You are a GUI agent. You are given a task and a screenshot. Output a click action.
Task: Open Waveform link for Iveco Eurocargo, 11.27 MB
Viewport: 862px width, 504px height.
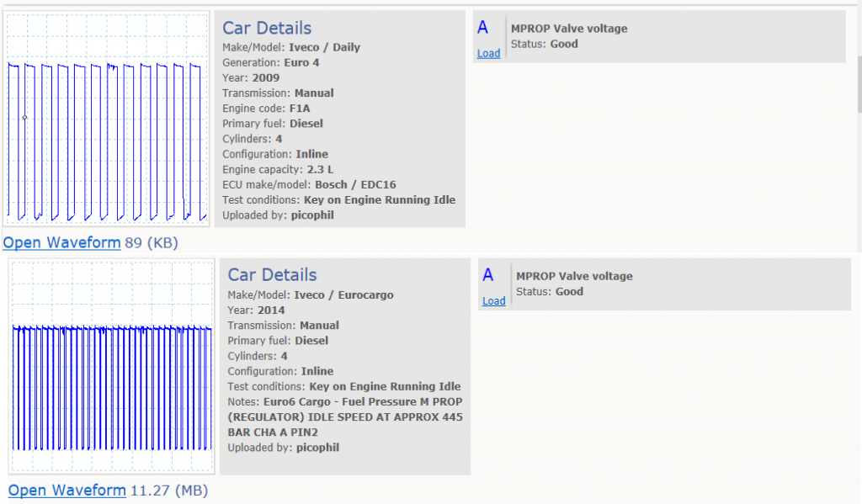pos(67,490)
